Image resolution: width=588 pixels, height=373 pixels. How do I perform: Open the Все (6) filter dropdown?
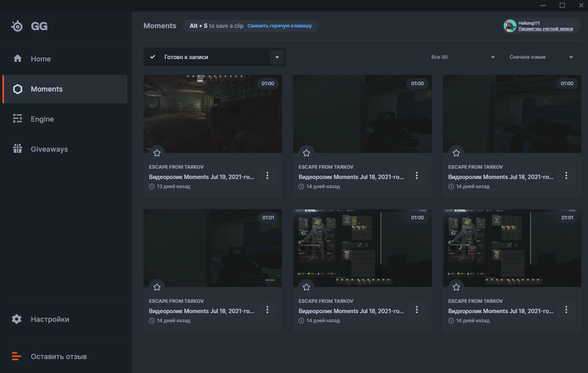[462, 57]
